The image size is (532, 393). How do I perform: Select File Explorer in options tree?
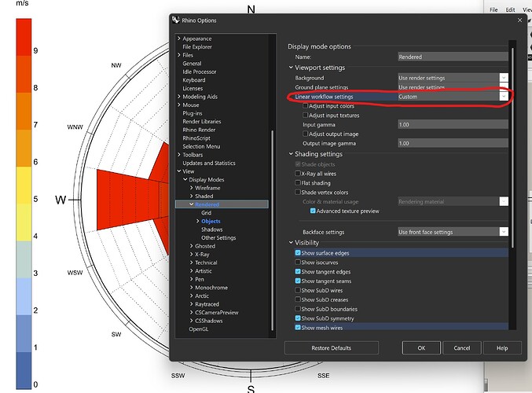(197, 47)
